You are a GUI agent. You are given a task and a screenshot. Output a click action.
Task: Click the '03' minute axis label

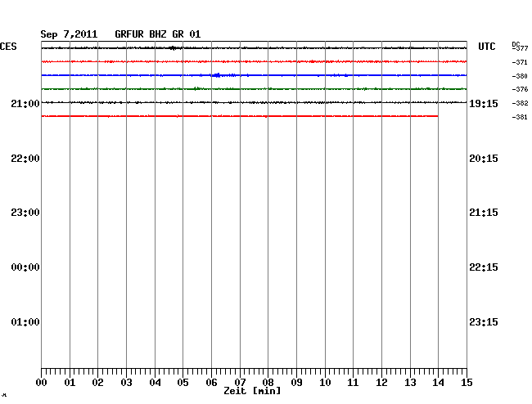(126, 383)
